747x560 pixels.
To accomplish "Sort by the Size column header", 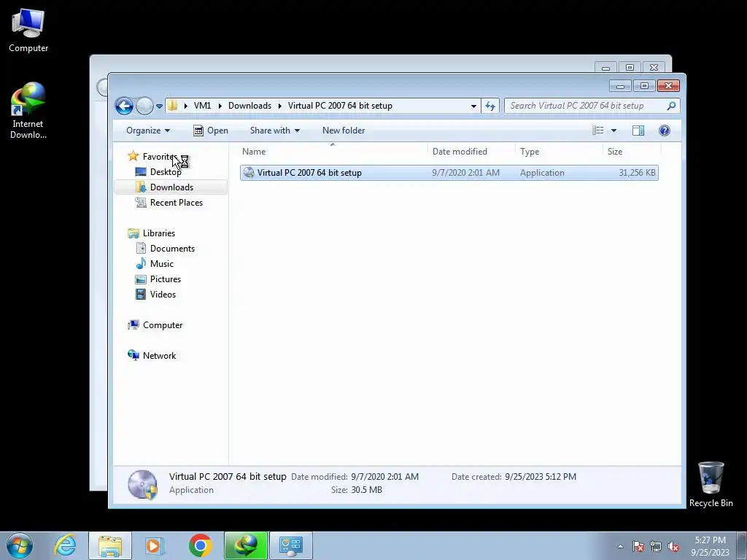I will coord(632,152).
